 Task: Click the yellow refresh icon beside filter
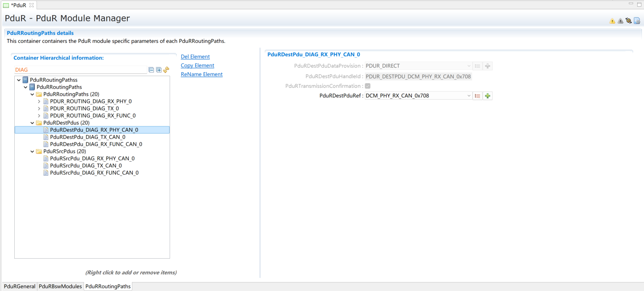(x=166, y=70)
